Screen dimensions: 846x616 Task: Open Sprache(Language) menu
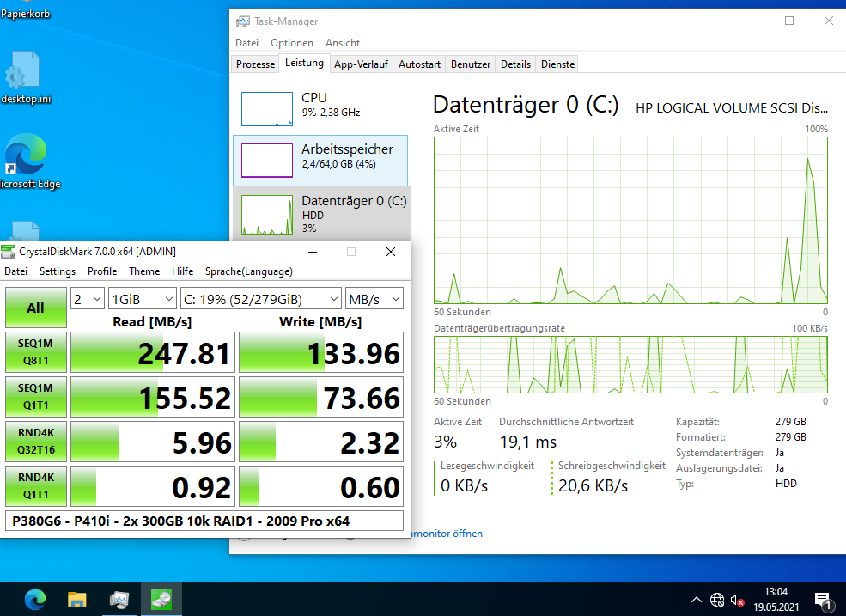(x=249, y=271)
